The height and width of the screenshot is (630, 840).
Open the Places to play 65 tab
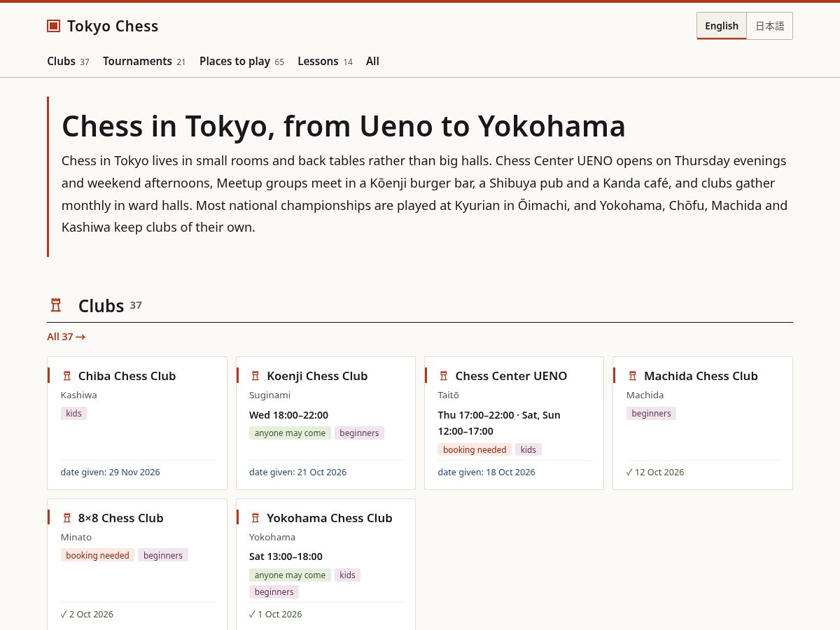click(241, 61)
